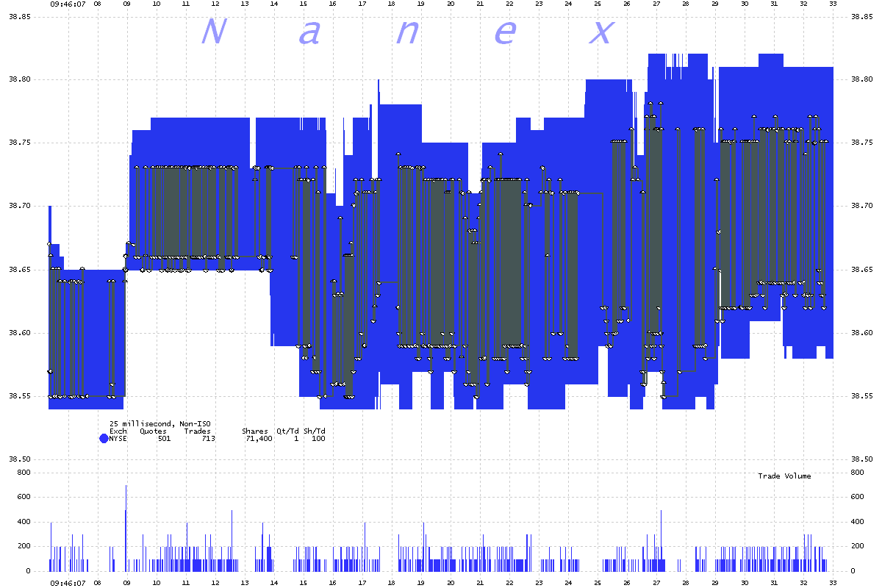The image size is (882, 588).
Task: Click the NYSE trades value 713
Action: pos(209,437)
